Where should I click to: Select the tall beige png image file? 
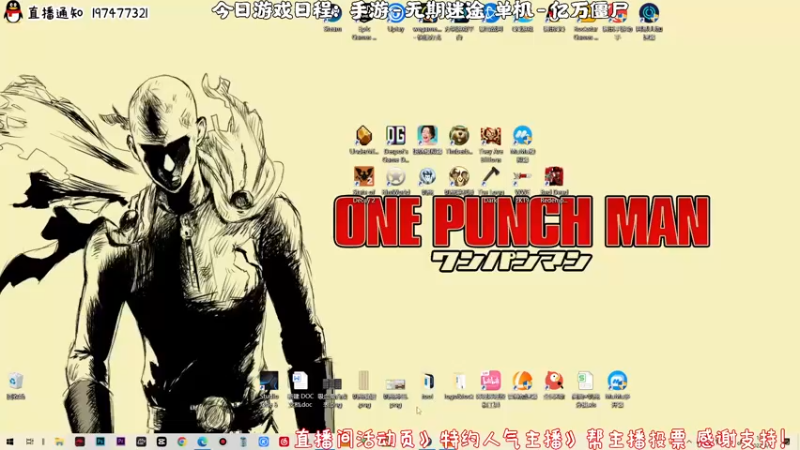[364, 389]
